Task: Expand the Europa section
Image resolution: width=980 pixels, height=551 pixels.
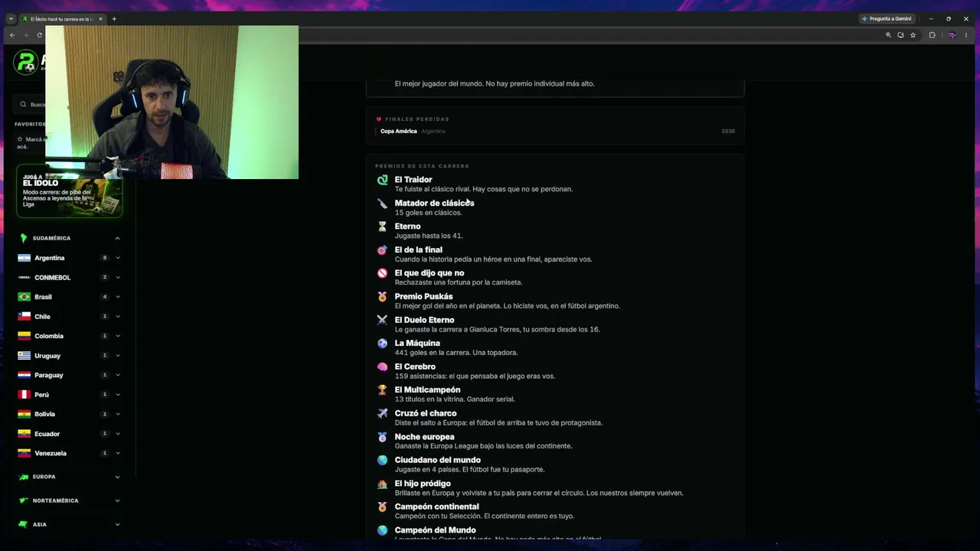Action: pos(117,477)
